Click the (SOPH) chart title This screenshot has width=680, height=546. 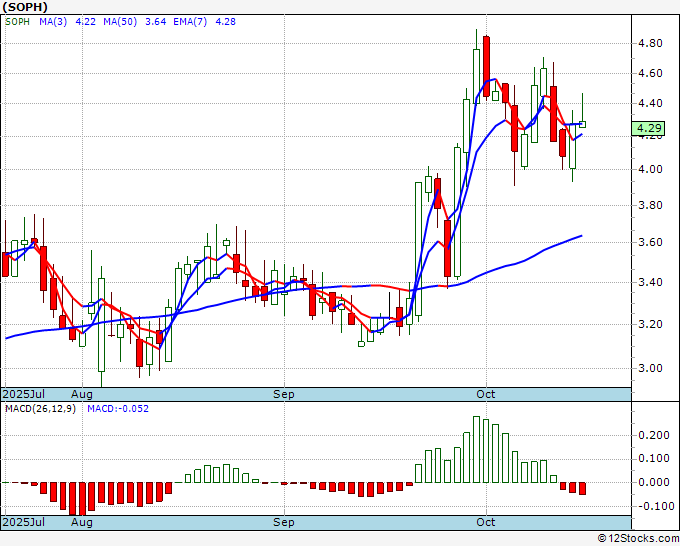(x=25, y=7)
